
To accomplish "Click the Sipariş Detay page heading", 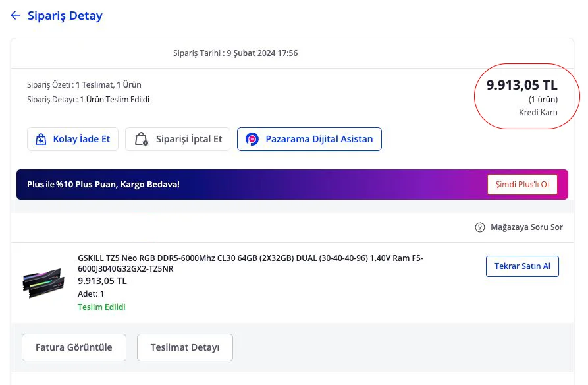I will 65,15.
